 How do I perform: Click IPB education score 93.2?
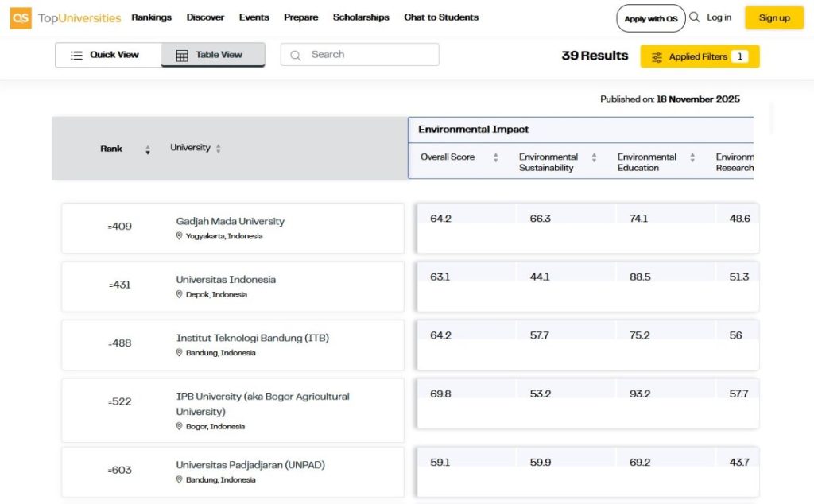640,394
